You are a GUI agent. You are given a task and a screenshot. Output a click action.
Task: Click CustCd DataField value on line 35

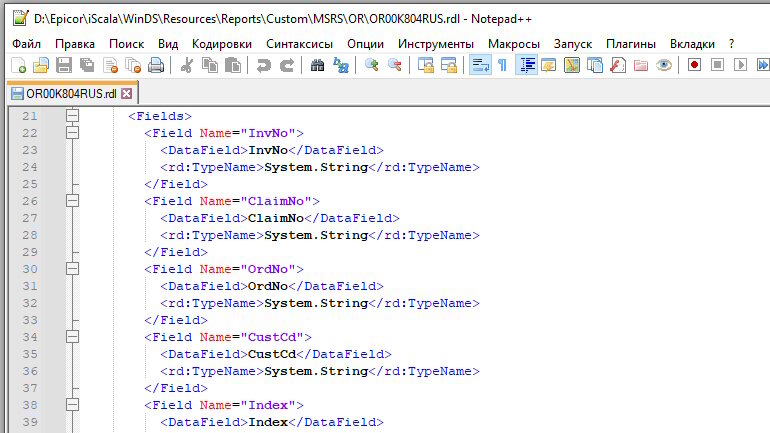pyautogui.click(x=272, y=354)
